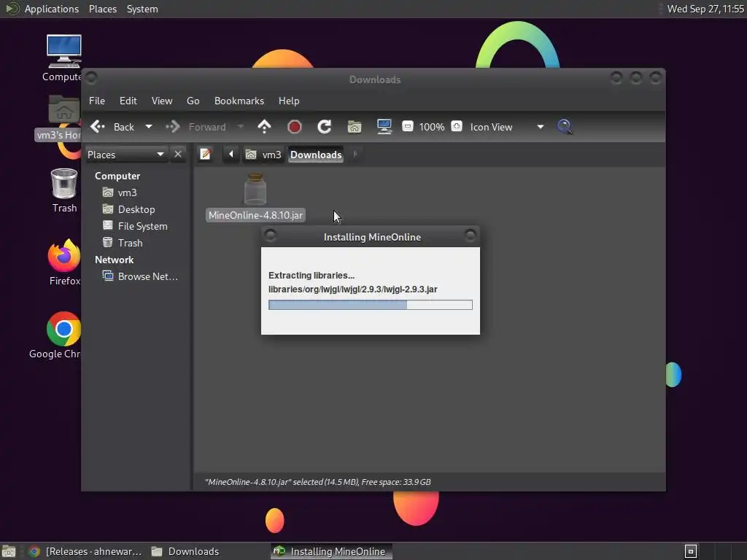Click the lwjgl-2.9.3.jar path text
The image size is (747, 560).
[x=353, y=289]
